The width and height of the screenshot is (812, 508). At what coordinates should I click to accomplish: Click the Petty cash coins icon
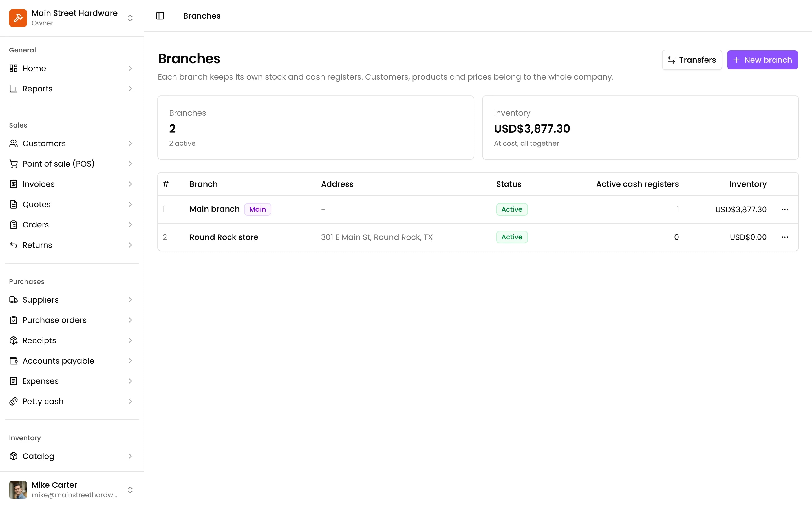pyautogui.click(x=14, y=402)
